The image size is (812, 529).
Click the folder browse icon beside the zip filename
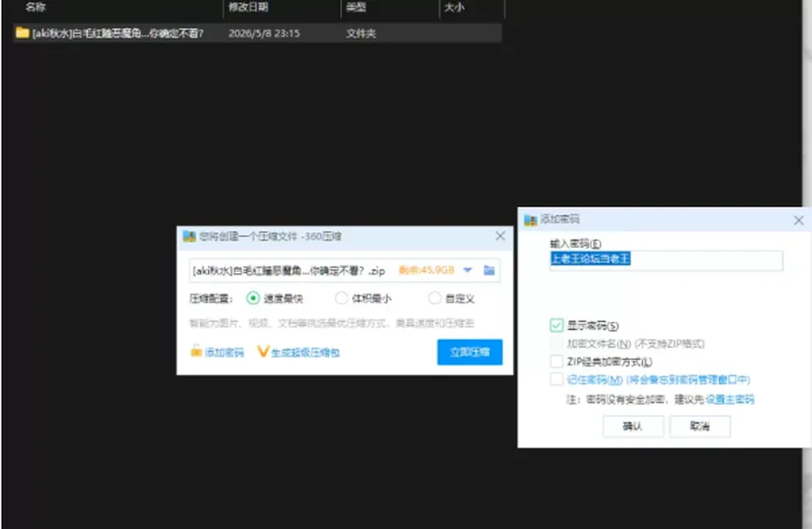(x=489, y=270)
